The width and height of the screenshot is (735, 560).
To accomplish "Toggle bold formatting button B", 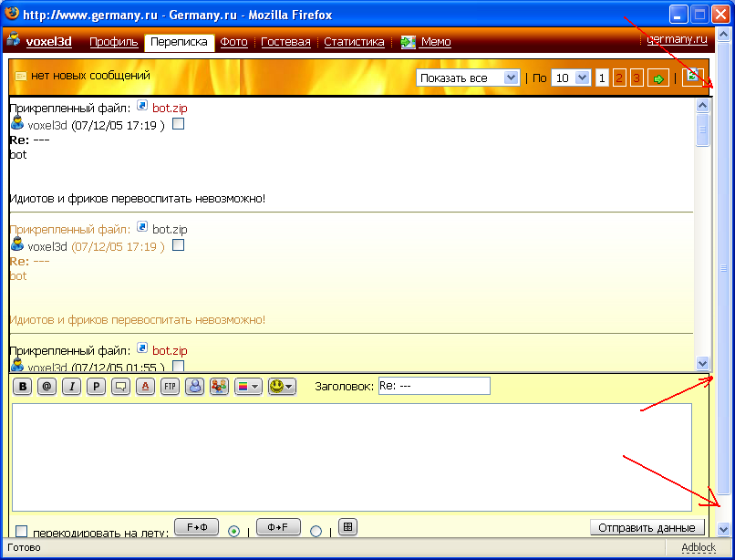I will click(x=22, y=386).
